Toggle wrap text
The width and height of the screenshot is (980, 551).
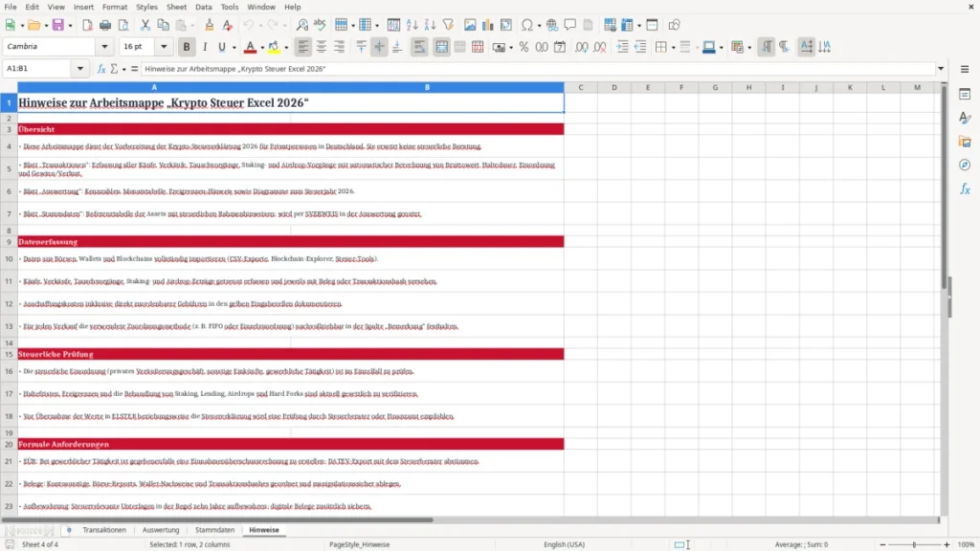pyautogui.click(x=419, y=47)
